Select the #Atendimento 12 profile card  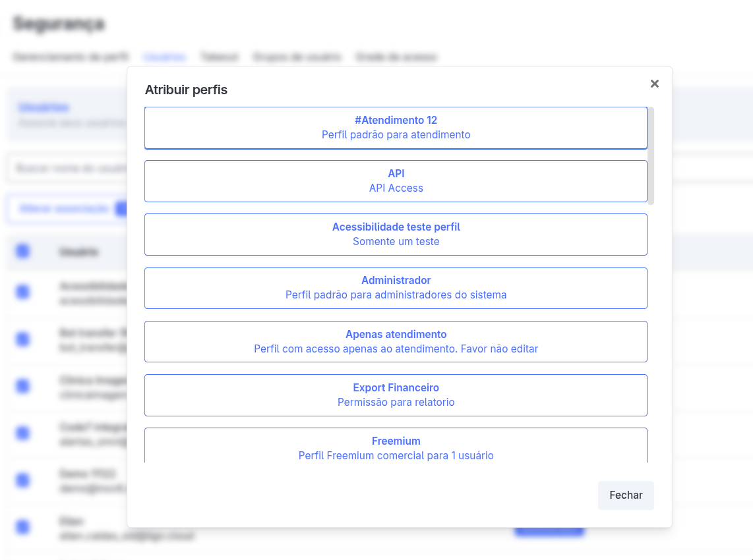[x=396, y=127]
